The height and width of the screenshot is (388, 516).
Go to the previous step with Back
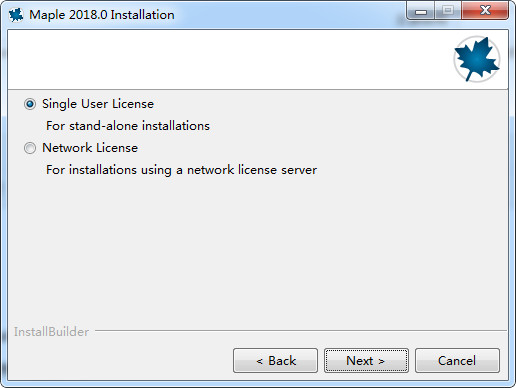275,361
